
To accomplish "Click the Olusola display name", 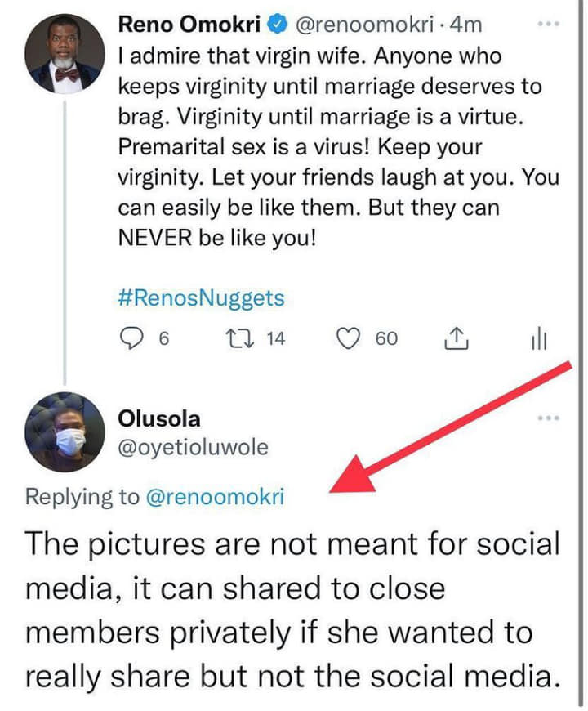I will (159, 418).
